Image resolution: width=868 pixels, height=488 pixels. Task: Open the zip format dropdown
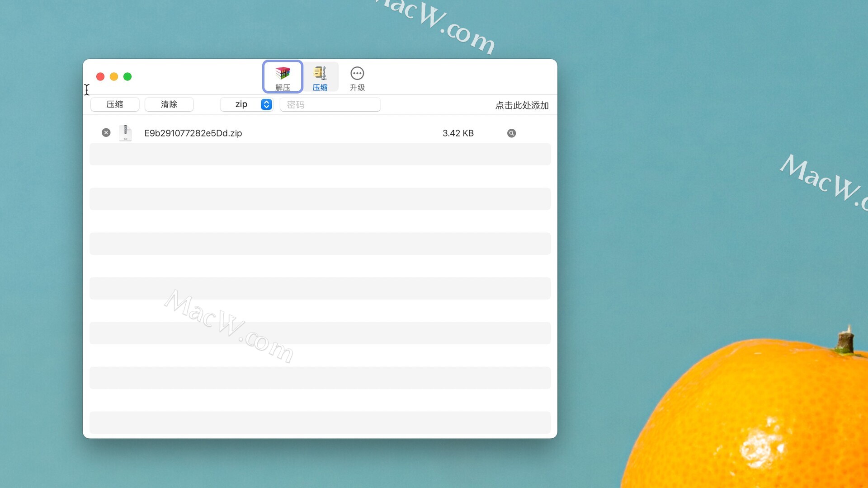(247, 104)
